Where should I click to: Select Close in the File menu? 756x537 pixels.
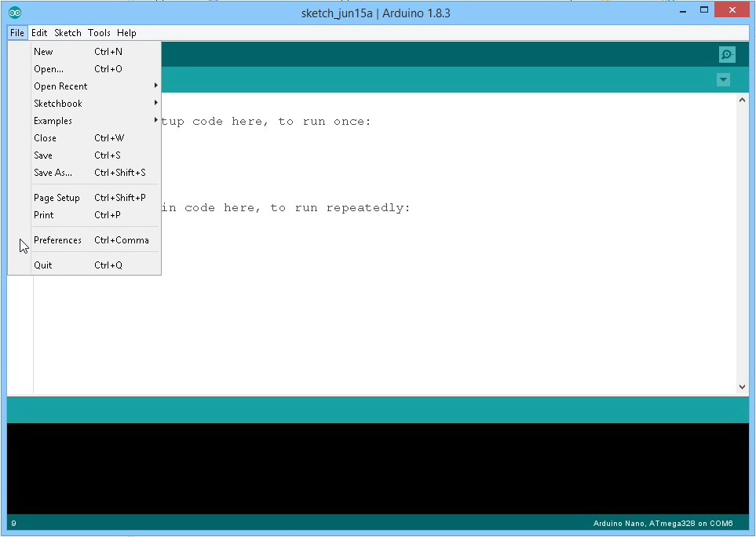coord(45,138)
